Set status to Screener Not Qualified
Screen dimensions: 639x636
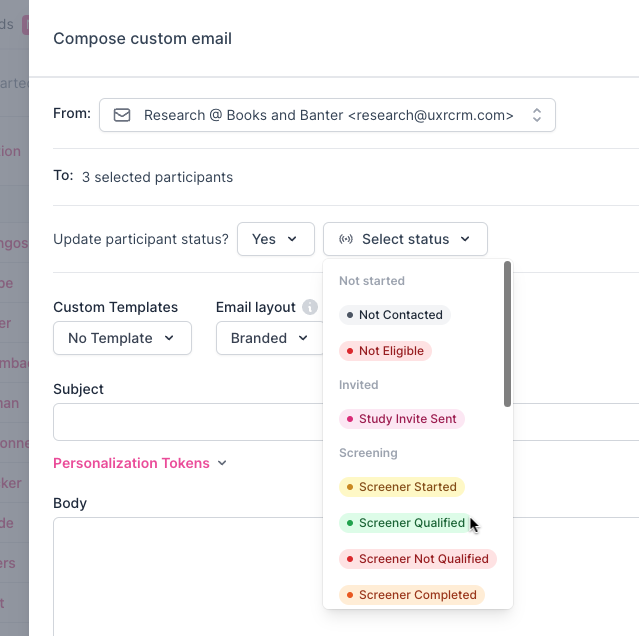coord(418,559)
